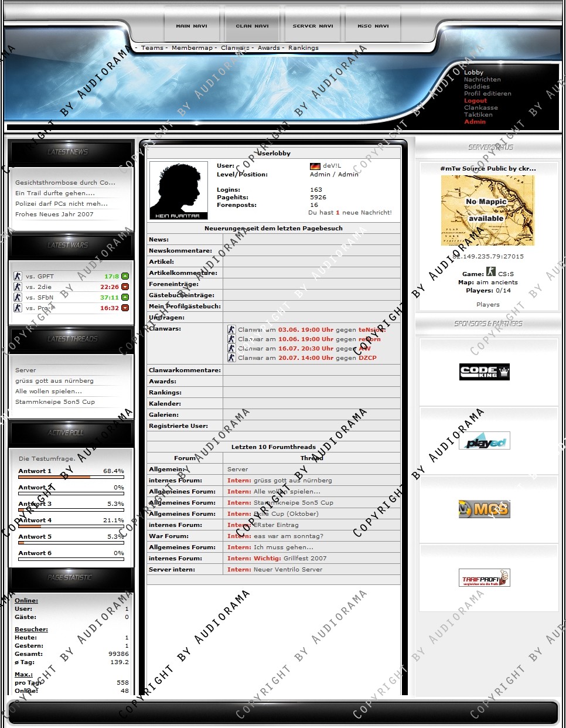
Task: Open latest thread grüss gott aus nürnberg
Action: coord(54,381)
